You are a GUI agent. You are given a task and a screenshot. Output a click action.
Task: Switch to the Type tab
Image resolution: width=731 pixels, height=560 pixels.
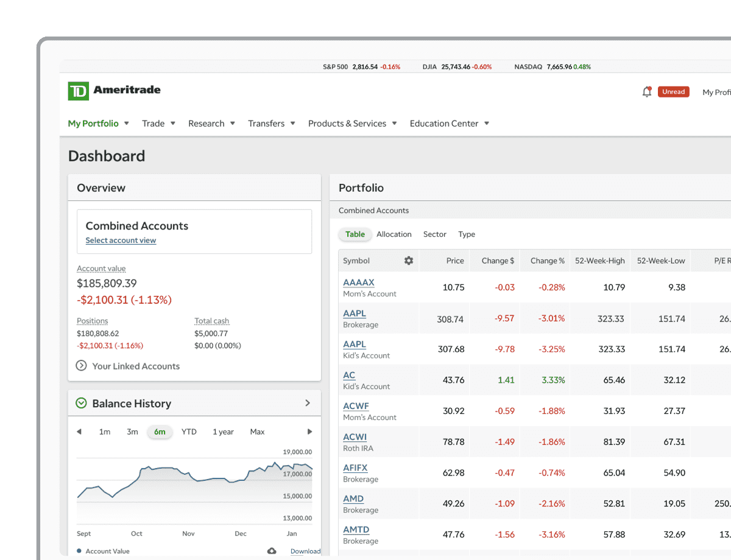pos(467,234)
